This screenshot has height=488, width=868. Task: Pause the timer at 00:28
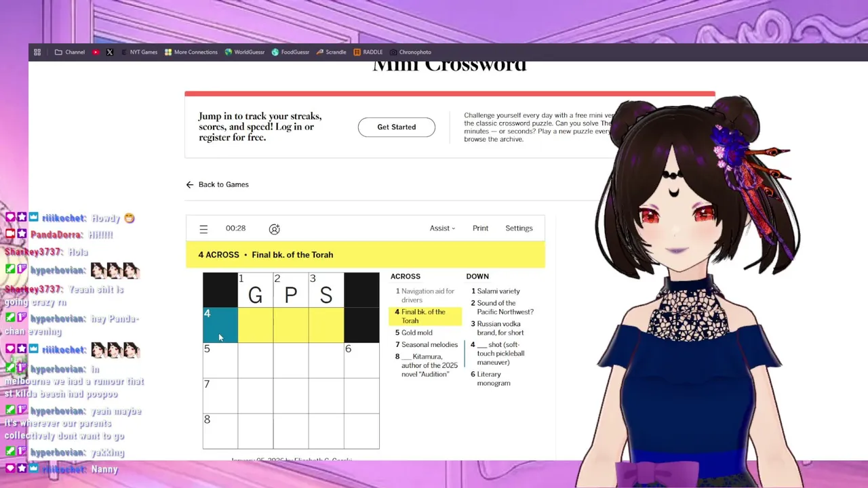click(x=235, y=228)
